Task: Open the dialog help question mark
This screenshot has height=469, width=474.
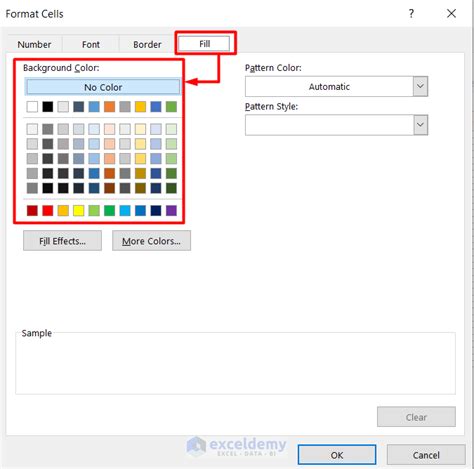Action: [411, 14]
